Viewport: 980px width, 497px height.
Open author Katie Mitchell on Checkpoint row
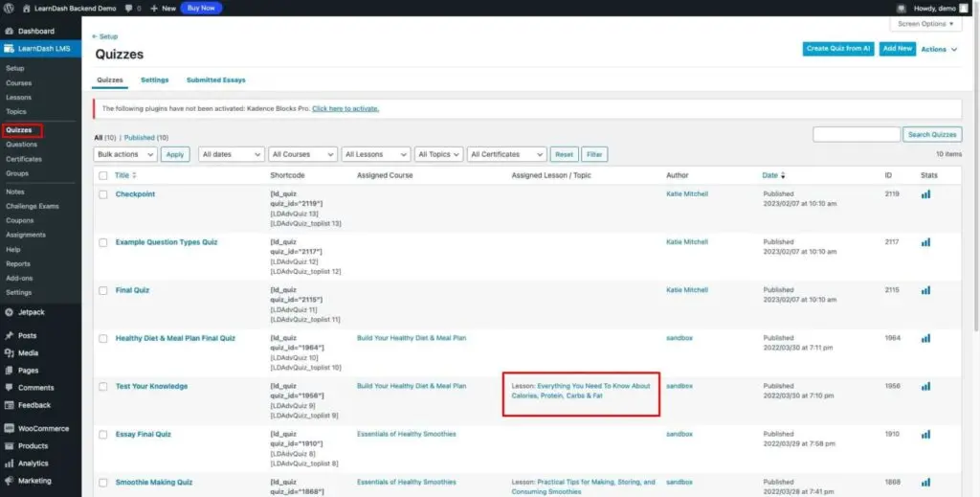point(687,194)
